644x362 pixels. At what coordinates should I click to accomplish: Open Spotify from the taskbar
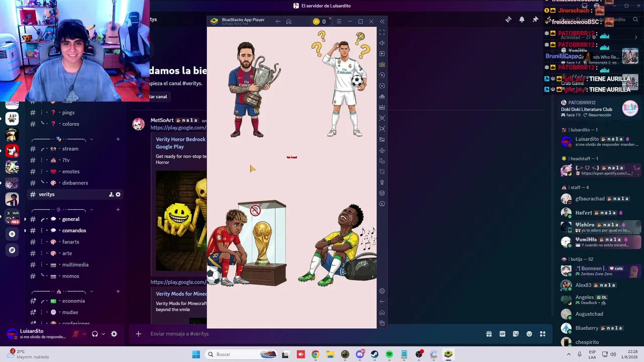click(x=389, y=354)
